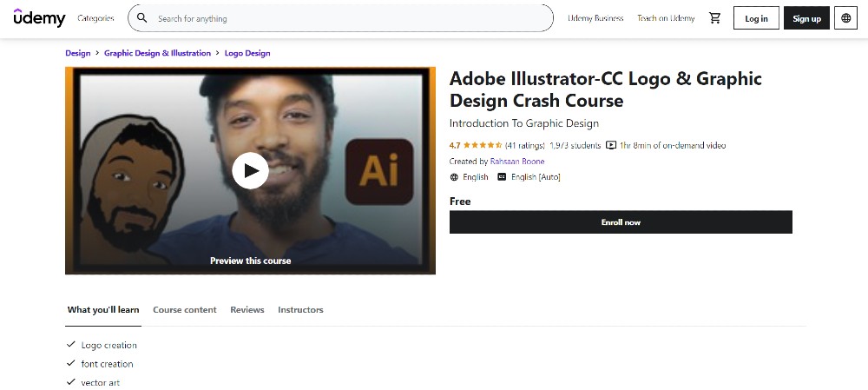Click the vector art list item

[100, 383]
